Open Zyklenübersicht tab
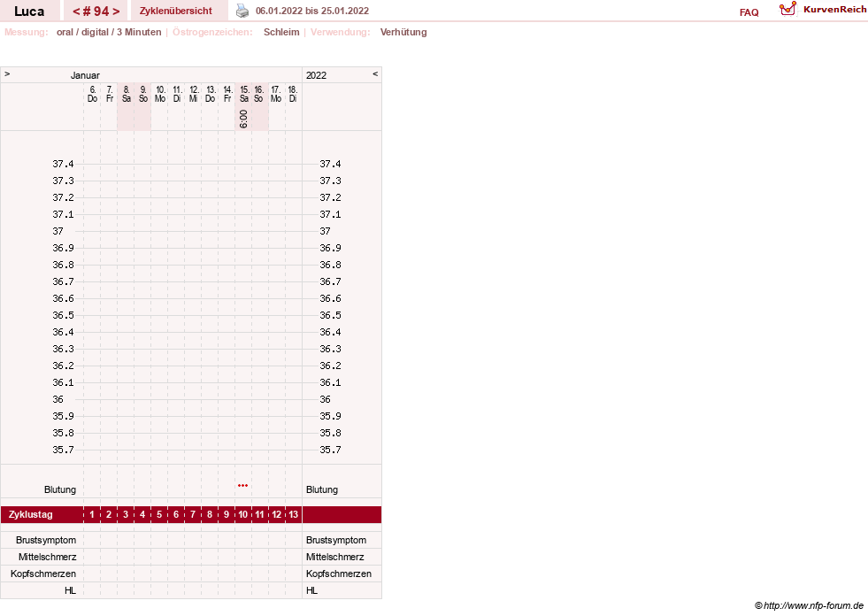The height and width of the screenshot is (616, 868). 175,11
